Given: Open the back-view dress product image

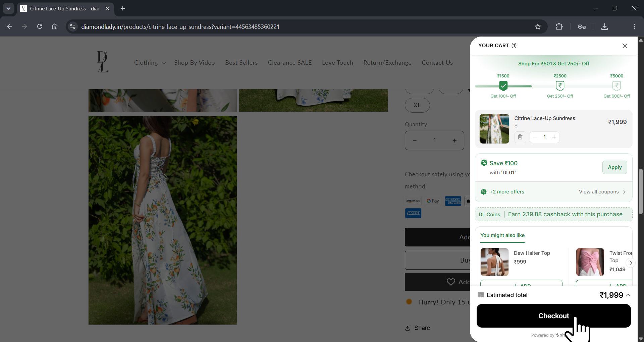Looking at the screenshot, I should click(162, 220).
